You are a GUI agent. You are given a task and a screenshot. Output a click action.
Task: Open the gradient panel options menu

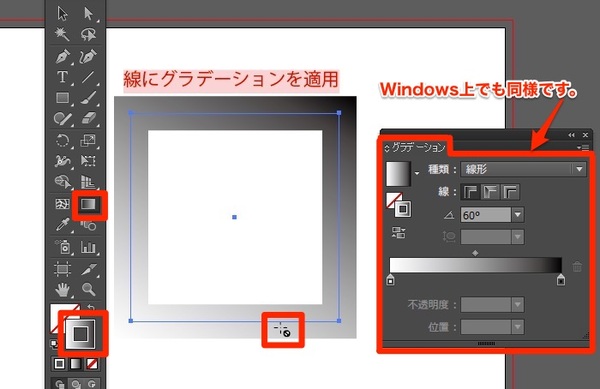click(584, 147)
